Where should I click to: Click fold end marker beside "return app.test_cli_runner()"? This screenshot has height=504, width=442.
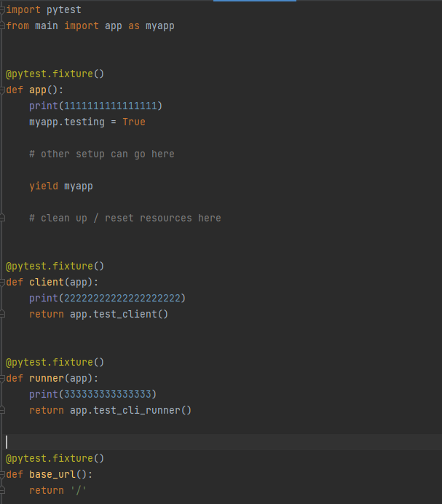coord(2,410)
